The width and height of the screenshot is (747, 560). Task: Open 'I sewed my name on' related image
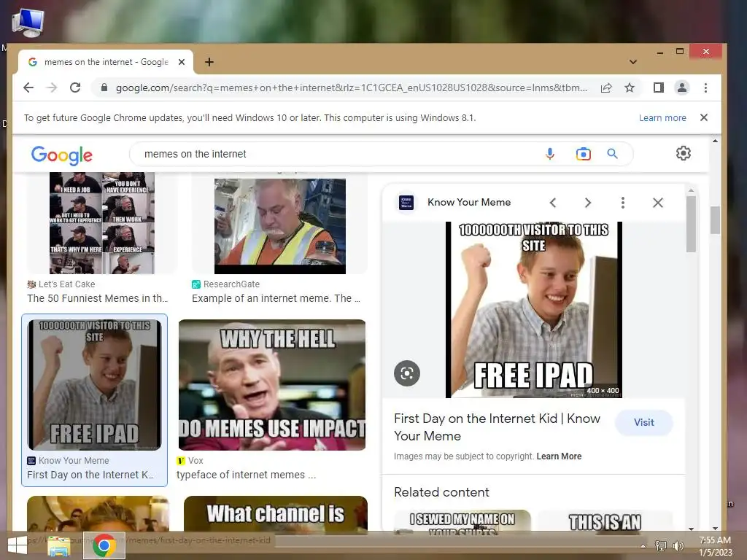[462, 521]
